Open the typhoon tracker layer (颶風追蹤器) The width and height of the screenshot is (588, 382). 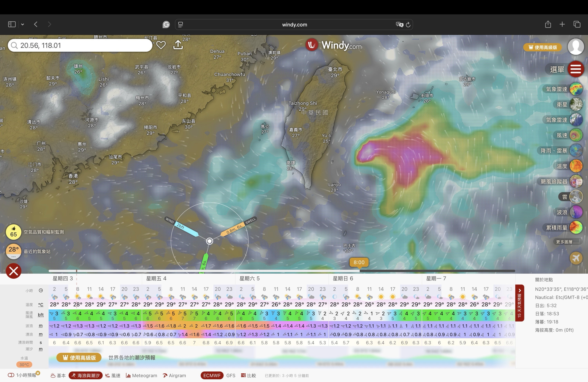click(x=576, y=181)
